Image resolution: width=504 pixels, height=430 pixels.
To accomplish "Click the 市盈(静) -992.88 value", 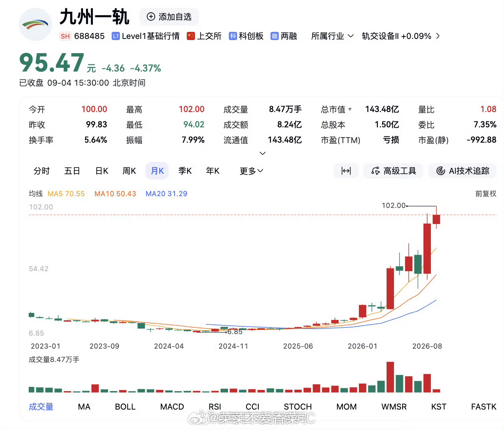I will point(481,140).
